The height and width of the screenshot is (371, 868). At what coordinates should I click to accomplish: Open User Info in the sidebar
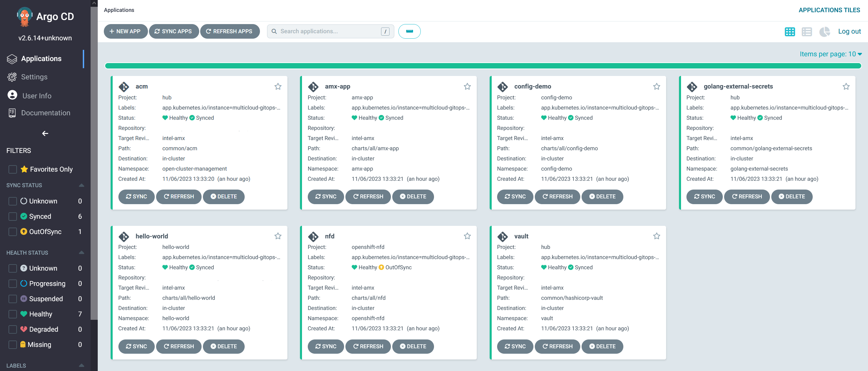pos(37,96)
